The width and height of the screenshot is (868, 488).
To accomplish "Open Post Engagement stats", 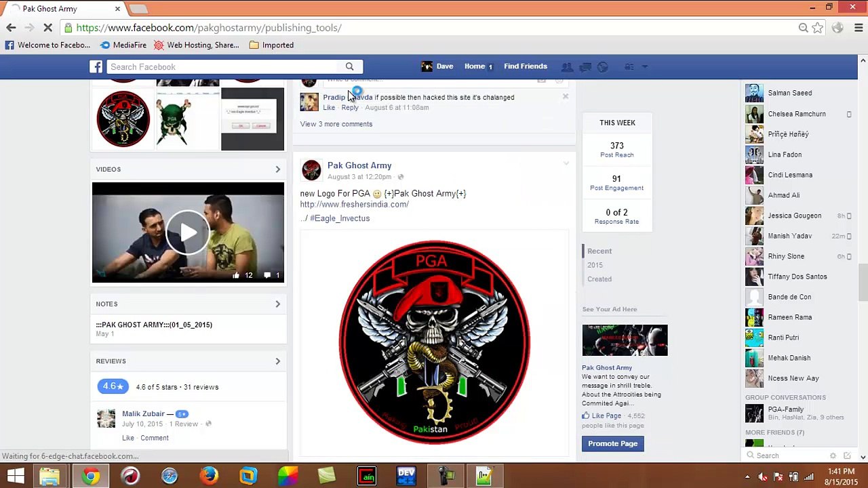I will point(617,183).
